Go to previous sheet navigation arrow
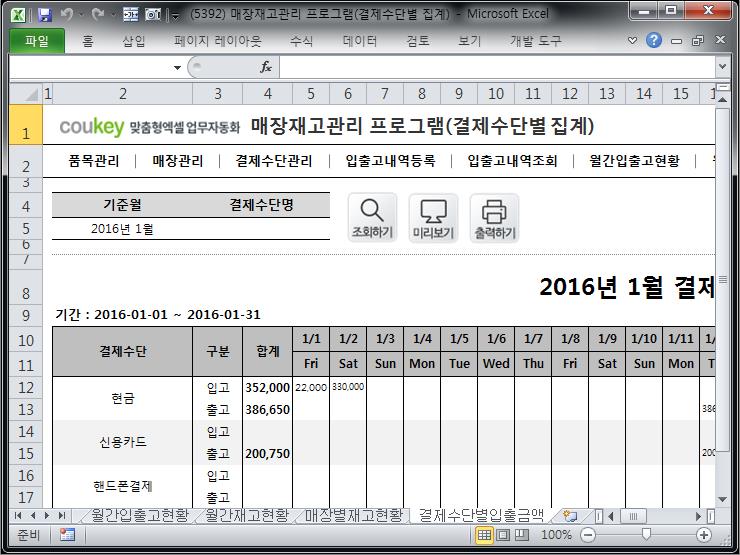Viewport: 740px width, 555px height. pos(33,515)
